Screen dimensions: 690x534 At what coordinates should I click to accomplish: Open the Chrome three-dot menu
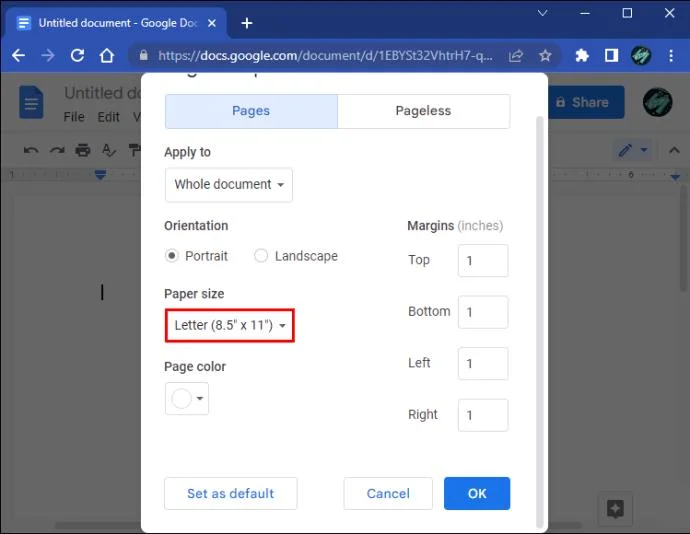tap(671, 55)
